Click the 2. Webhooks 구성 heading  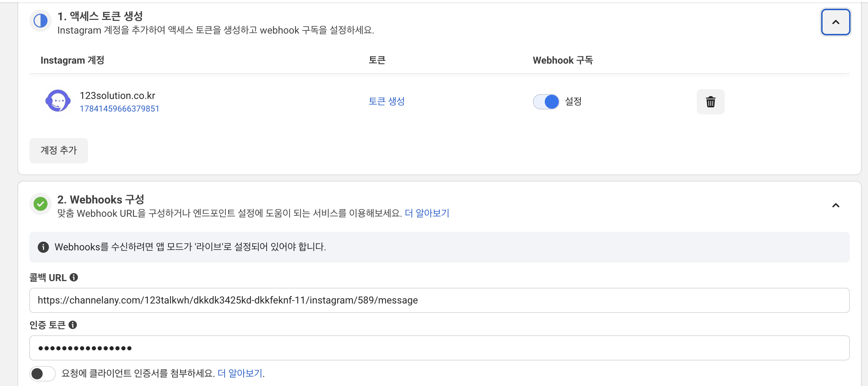(x=101, y=199)
